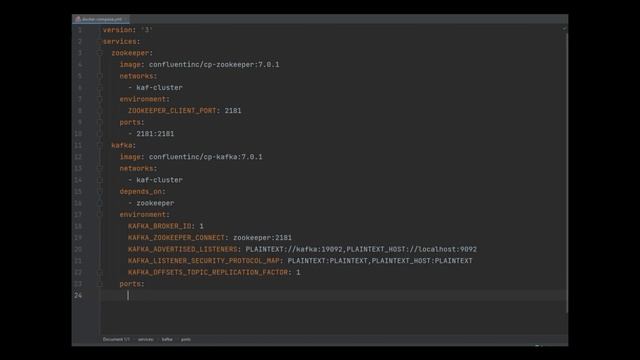Click confluentinc/cp-zookeeper:7.0.1 image value

click(x=214, y=64)
